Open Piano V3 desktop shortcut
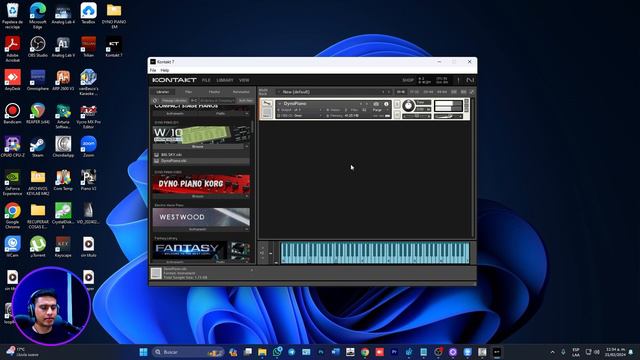 [89, 180]
